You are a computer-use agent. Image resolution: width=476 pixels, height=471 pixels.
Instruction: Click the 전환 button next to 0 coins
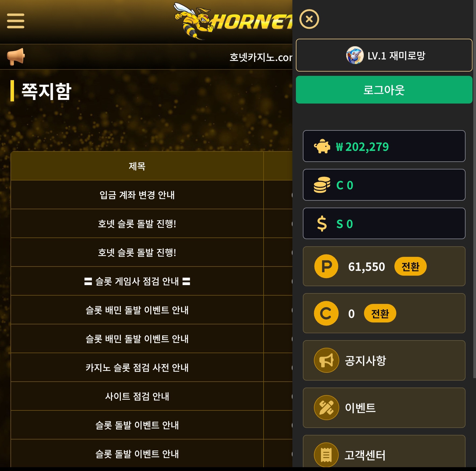tap(380, 313)
